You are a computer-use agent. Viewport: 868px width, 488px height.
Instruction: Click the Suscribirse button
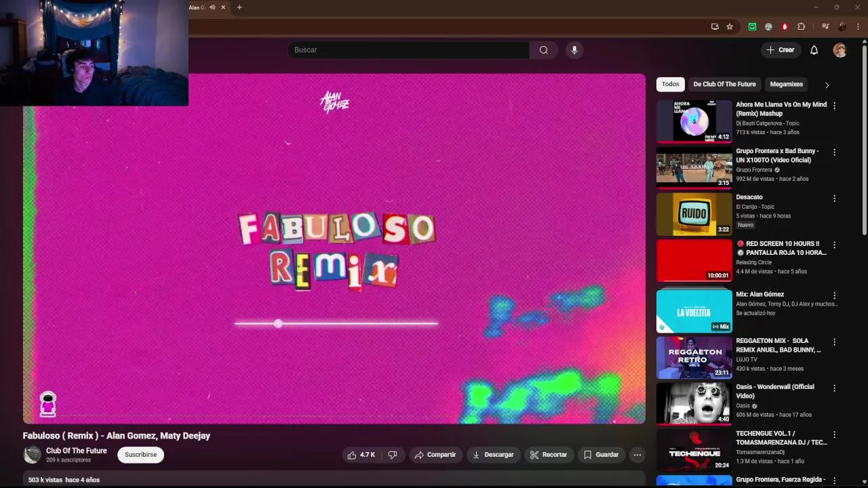[140, 455]
